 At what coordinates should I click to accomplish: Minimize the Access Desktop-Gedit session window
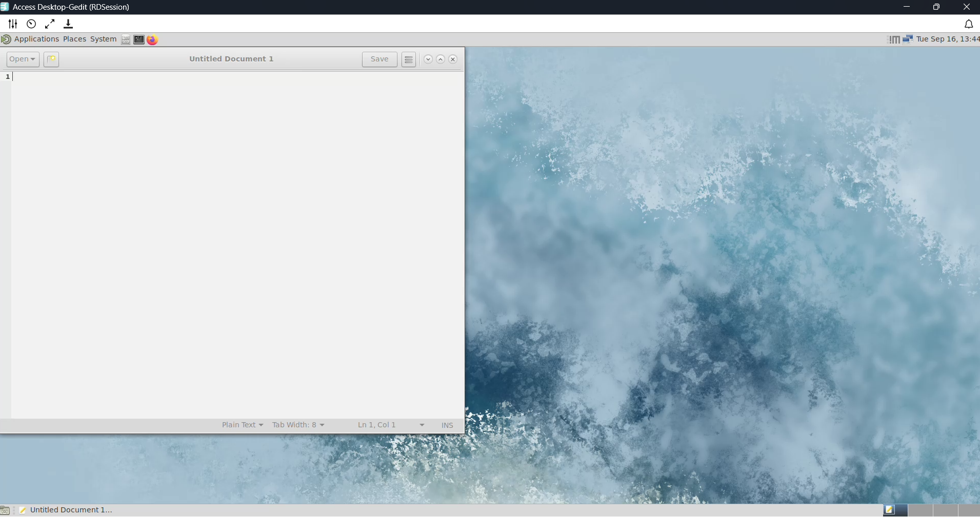pyautogui.click(x=907, y=7)
